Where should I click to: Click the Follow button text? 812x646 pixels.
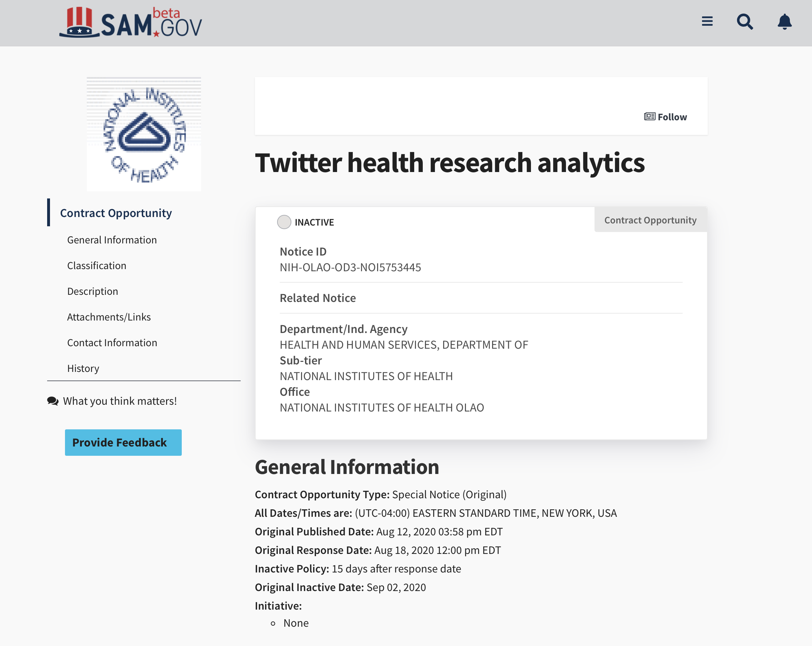pyautogui.click(x=672, y=117)
